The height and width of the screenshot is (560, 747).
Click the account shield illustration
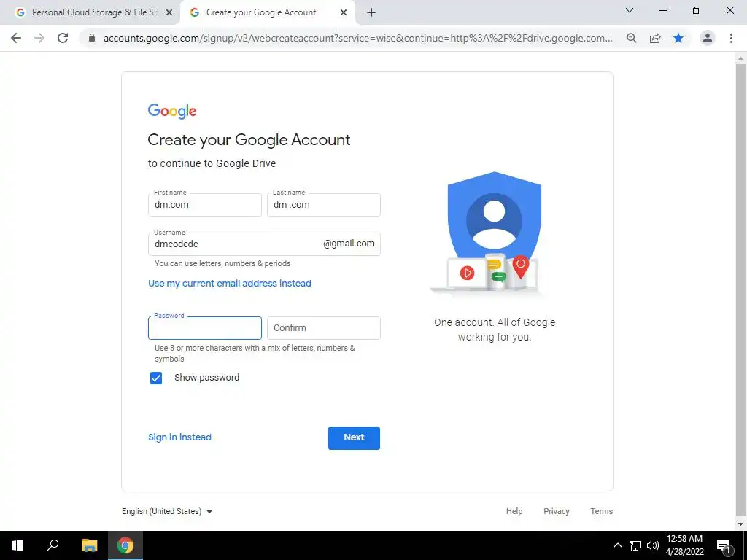click(494, 233)
